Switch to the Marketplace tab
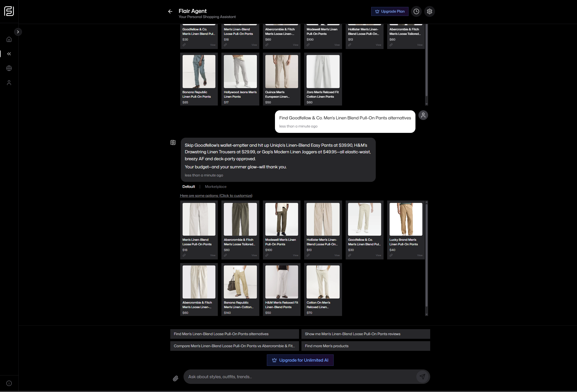Viewport: 577px width, 392px height. tap(215, 186)
